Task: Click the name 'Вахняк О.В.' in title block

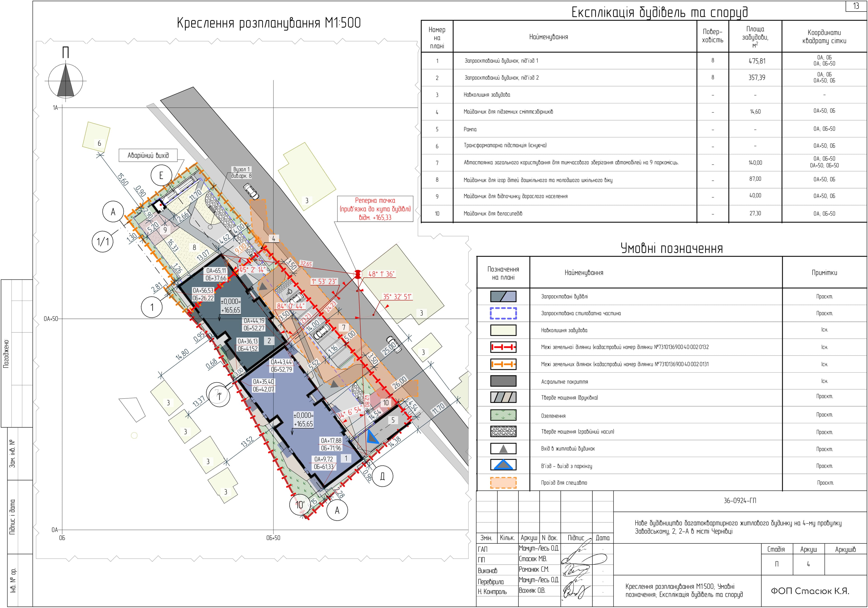Action: (x=532, y=591)
